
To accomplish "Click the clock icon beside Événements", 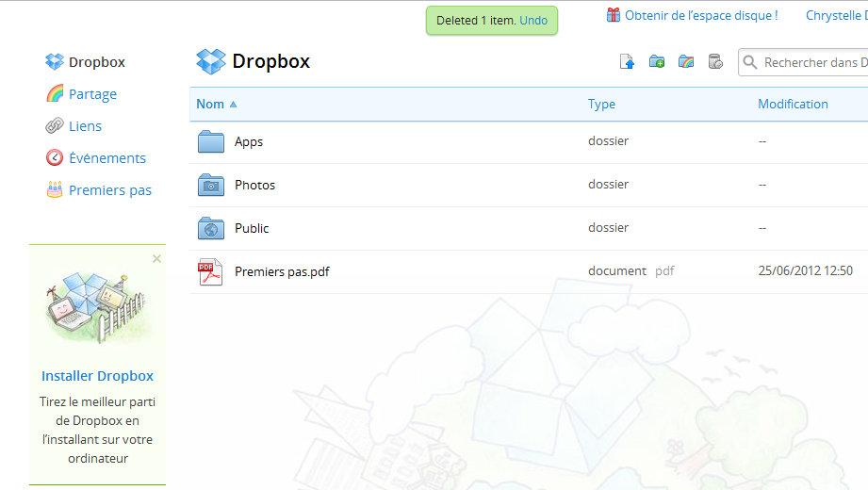I will point(55,157).
